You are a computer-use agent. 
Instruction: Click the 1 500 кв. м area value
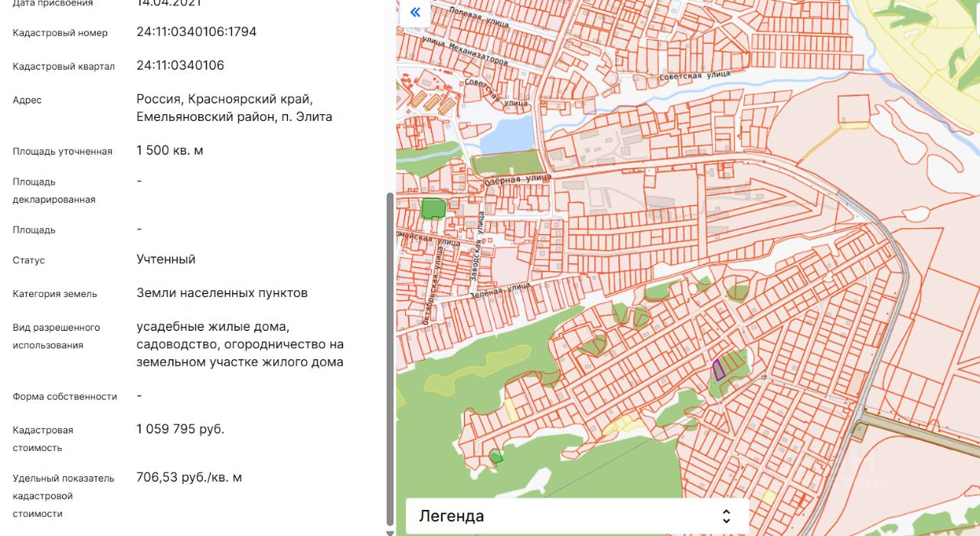coord(169,150)
